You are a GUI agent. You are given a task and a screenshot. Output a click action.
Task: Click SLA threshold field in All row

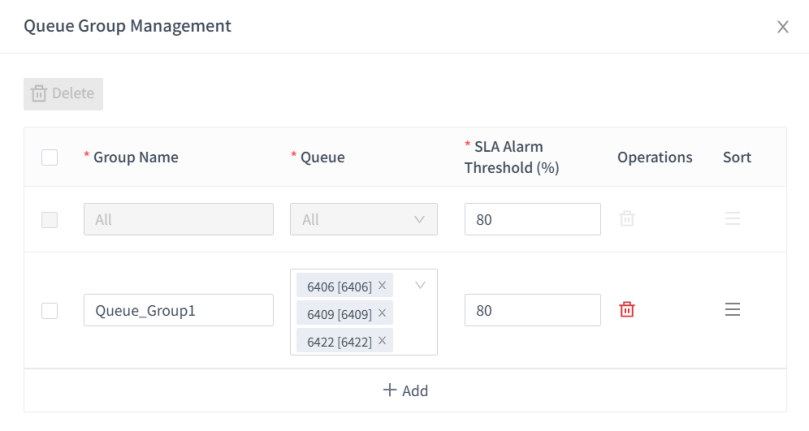coord(532,219)
